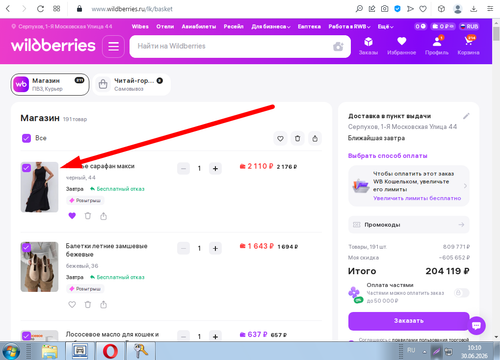Expand Для бизнеса dropdown
This screenshot has height=360, width=500.
[271, 26]
